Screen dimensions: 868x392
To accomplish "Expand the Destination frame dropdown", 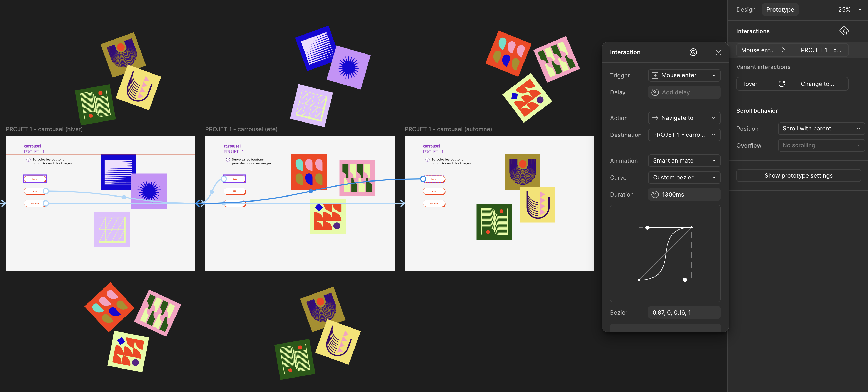I will pyautogui.click(x=684, y=135).
